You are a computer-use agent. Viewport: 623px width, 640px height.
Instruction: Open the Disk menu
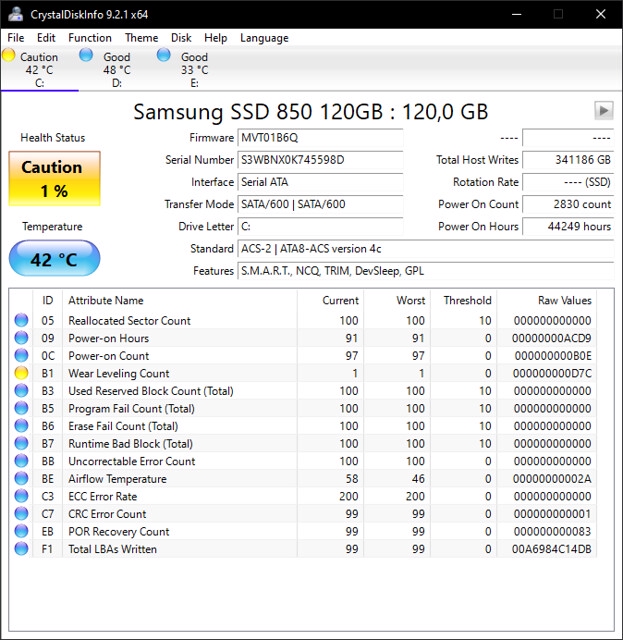[181, 38]
